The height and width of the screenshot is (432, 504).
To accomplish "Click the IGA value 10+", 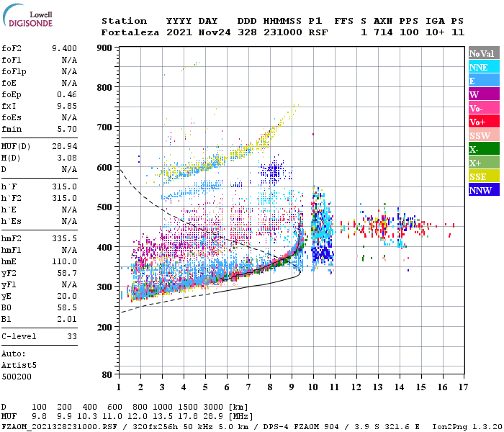I will coord(435,32).
